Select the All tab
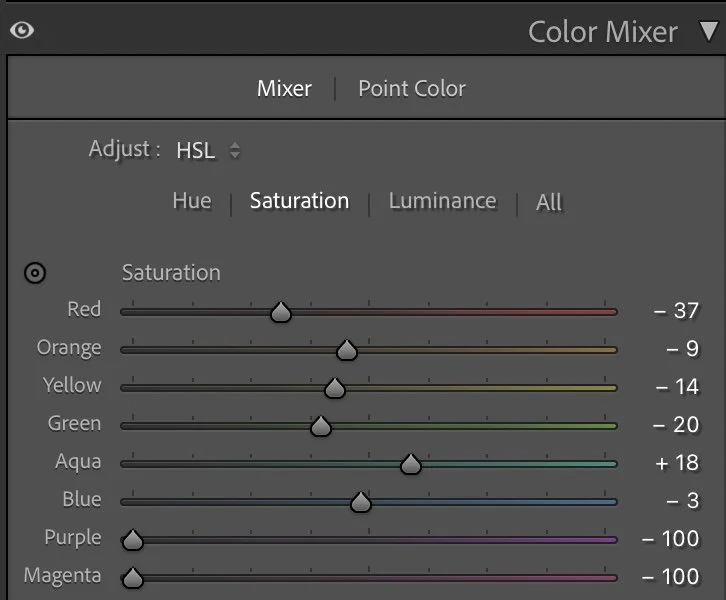726x600 pixels. (549, 202)
